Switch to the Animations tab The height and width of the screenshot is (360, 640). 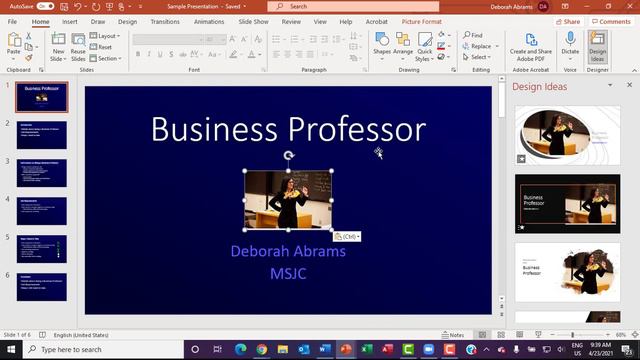pos(209,22)
